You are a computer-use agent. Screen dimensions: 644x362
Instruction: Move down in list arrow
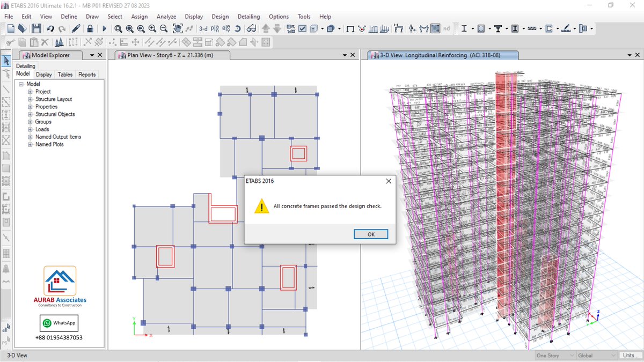pyautogui.click(x=277, y=28)
